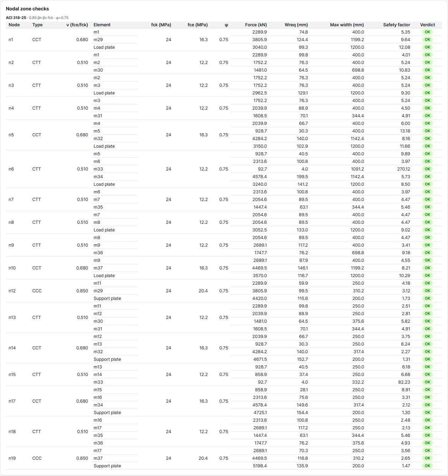This screenshot has width=448, height=476.
Task: Click the Node column header
Action: click(x=14, y=25)
